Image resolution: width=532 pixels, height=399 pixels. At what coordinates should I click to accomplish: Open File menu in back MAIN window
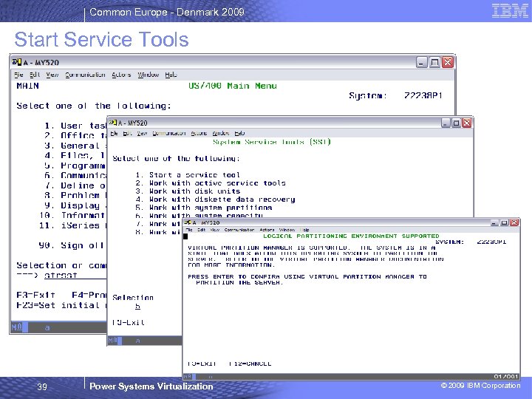coord(18,75)
